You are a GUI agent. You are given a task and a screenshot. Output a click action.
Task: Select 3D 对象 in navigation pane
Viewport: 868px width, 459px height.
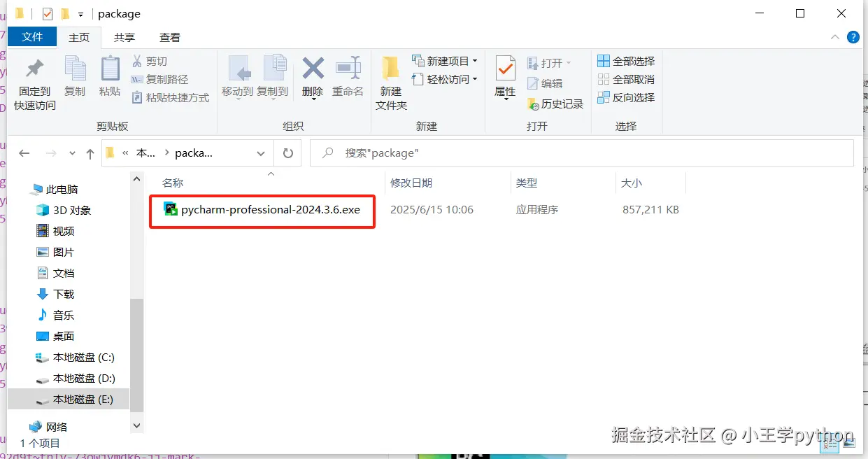tap(72, 210)
